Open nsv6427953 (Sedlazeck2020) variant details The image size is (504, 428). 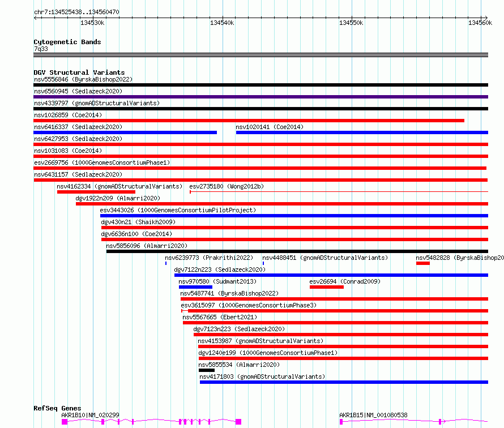point(78,139)
